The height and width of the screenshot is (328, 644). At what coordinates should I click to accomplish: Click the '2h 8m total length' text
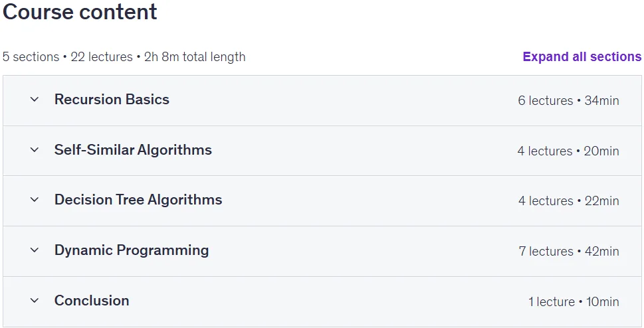pos(195,56)
